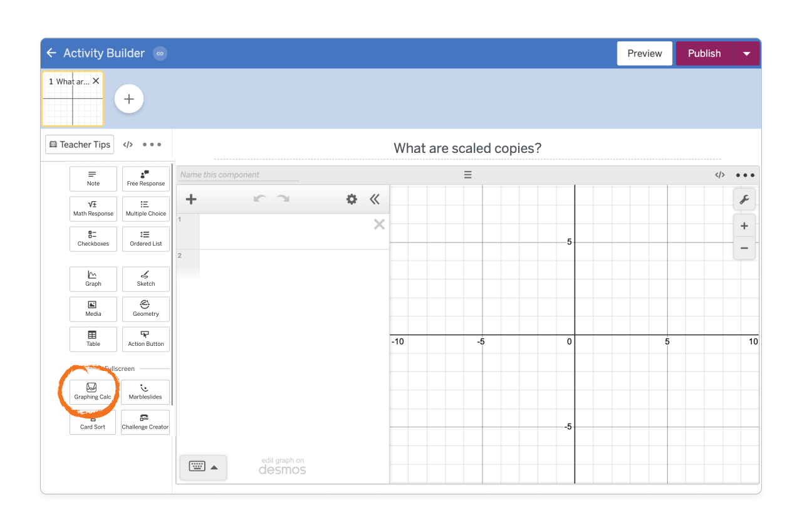
Task: Collapse the expression list with double-left chevron
Action: 375,199
